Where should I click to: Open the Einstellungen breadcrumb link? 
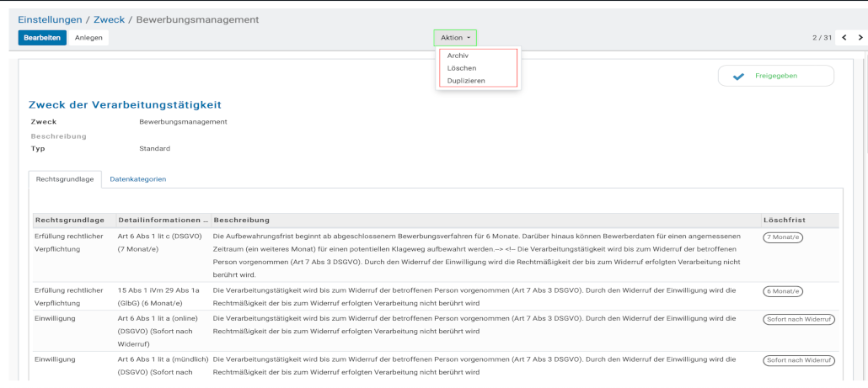point(51,19)
